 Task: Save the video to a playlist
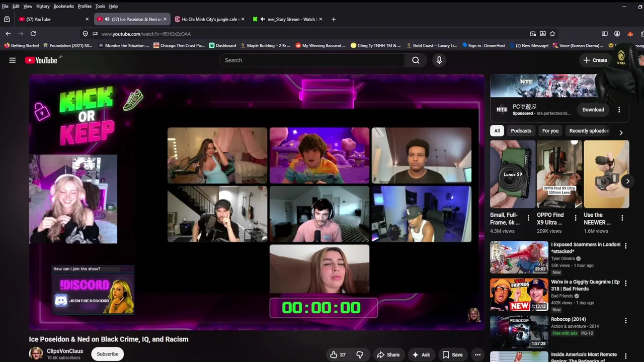tap(452, 354)
